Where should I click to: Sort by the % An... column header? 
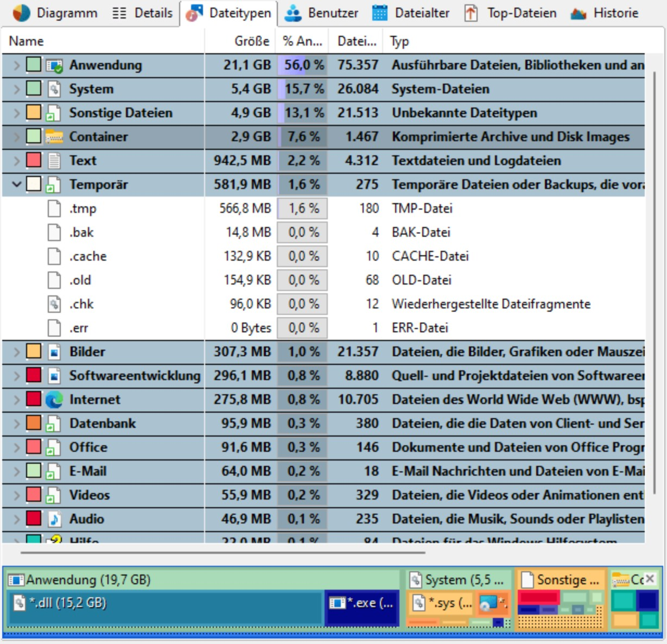coord(302,41)
